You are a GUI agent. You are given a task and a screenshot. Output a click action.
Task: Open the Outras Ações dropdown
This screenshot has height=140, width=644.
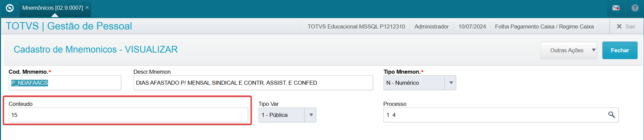569,50
